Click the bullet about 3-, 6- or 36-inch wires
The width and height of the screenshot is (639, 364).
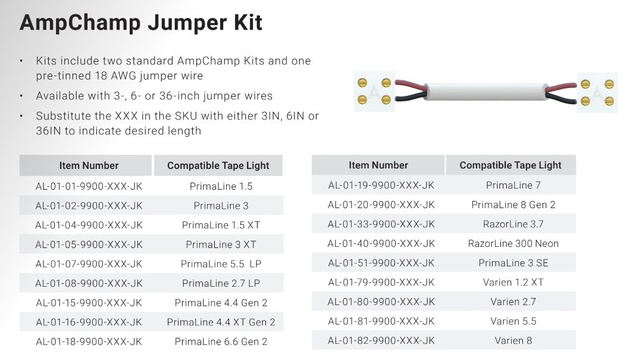pyautogui.click(x=154, y=96)
